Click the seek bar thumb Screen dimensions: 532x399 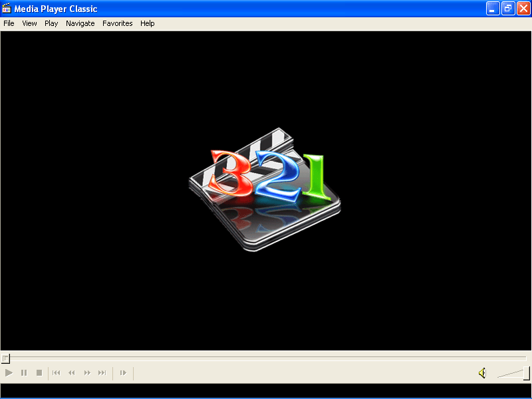5,358
